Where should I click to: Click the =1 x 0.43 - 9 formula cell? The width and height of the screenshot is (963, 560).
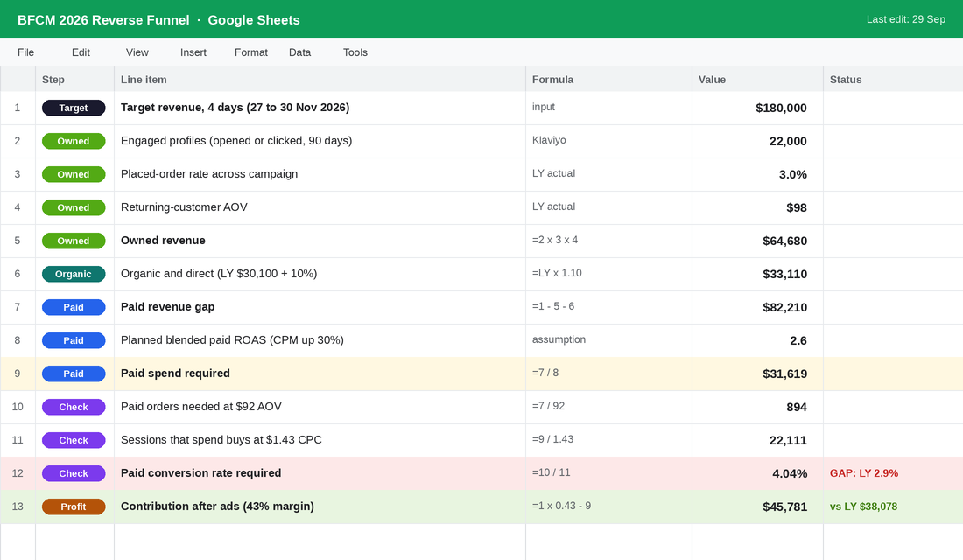coord(608,507)
